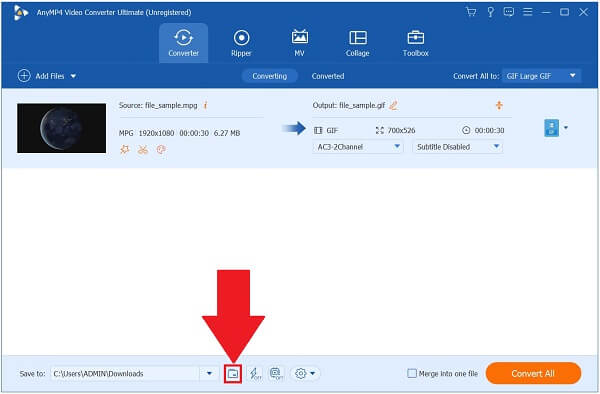Open the gear settings dropdown
The height and width of the screenshot is (394, 600).
point(305,373)
